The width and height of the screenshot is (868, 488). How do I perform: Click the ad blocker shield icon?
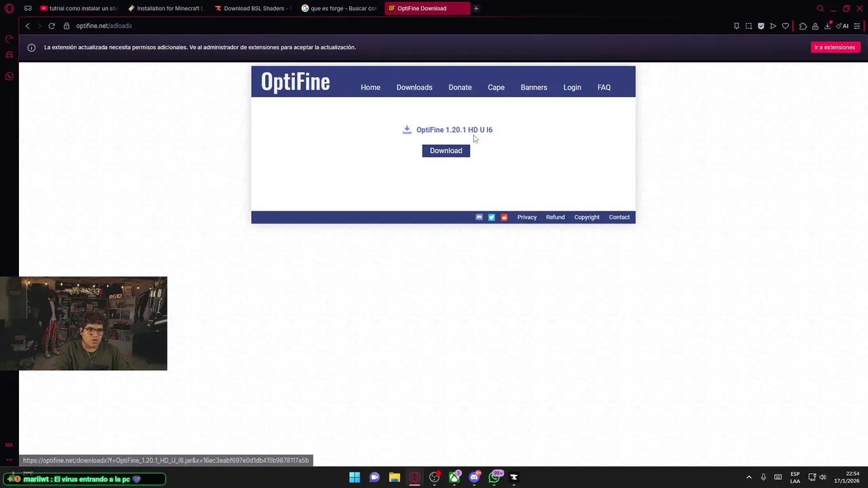(761, 26)
